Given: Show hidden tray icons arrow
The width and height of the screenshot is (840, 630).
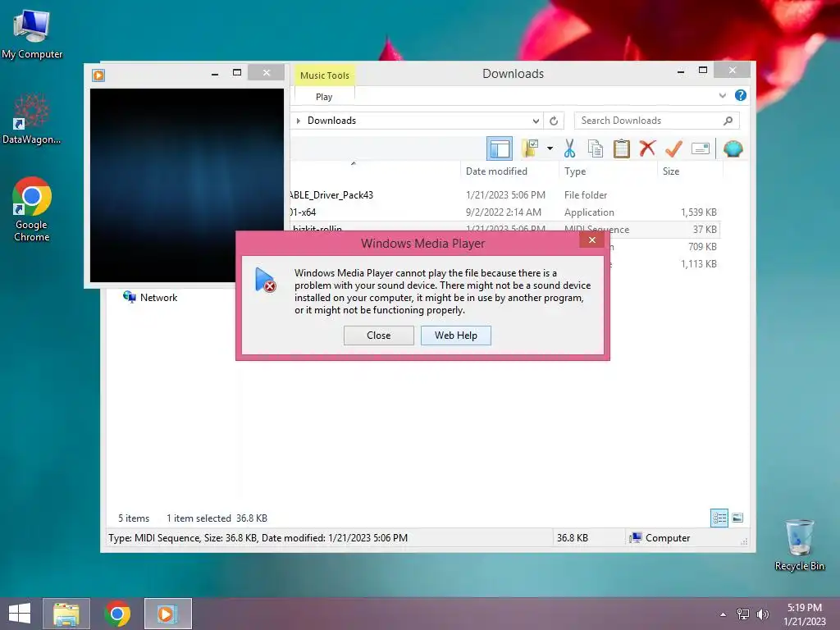Looking at the screenshot, I should 723,614.
